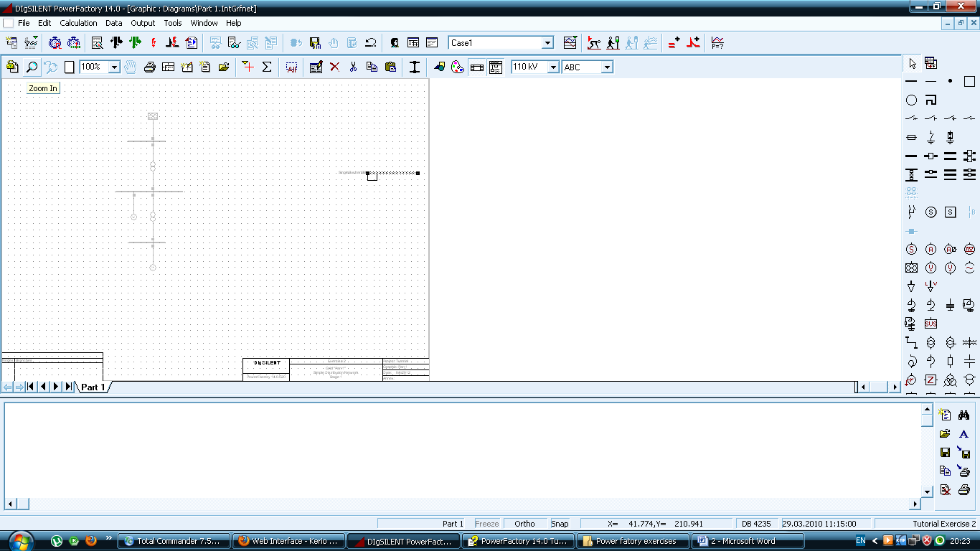The image size is (980, 551).
Task: Click output window scrollbar down arrow
Action: point(927,491)
